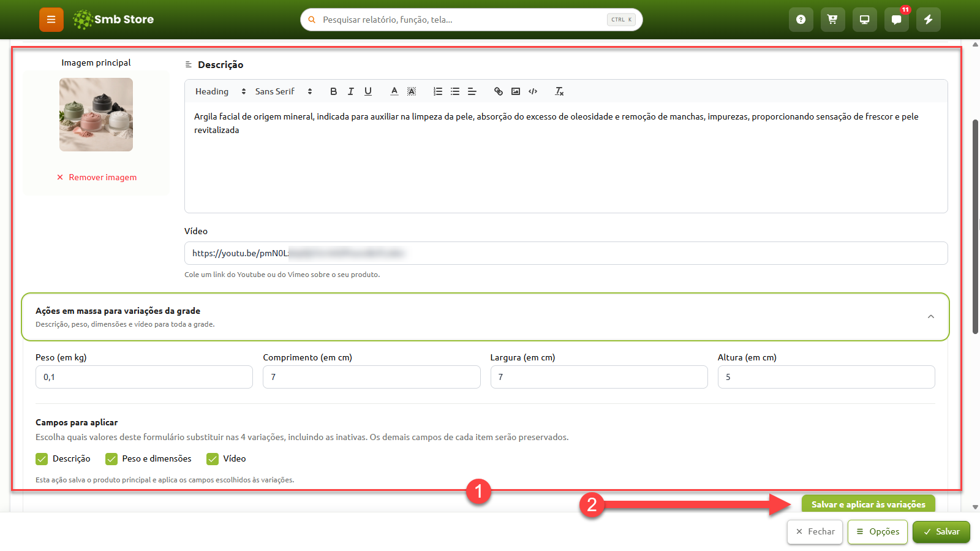Insert a link with the link icon
Screen dimensions: 980x551
[499, 91]
